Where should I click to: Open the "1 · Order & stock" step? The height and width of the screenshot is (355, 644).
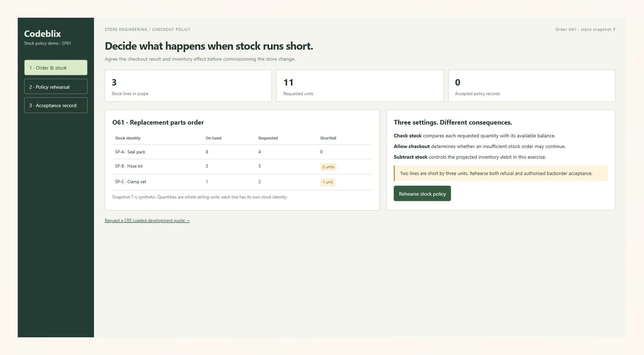(x=56, y=67)
